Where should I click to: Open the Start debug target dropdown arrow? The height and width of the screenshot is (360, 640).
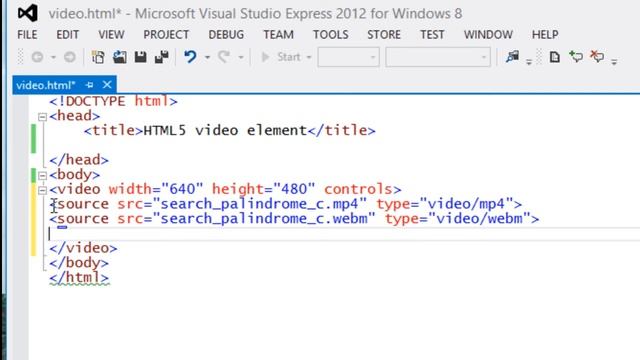pos(309,58)
